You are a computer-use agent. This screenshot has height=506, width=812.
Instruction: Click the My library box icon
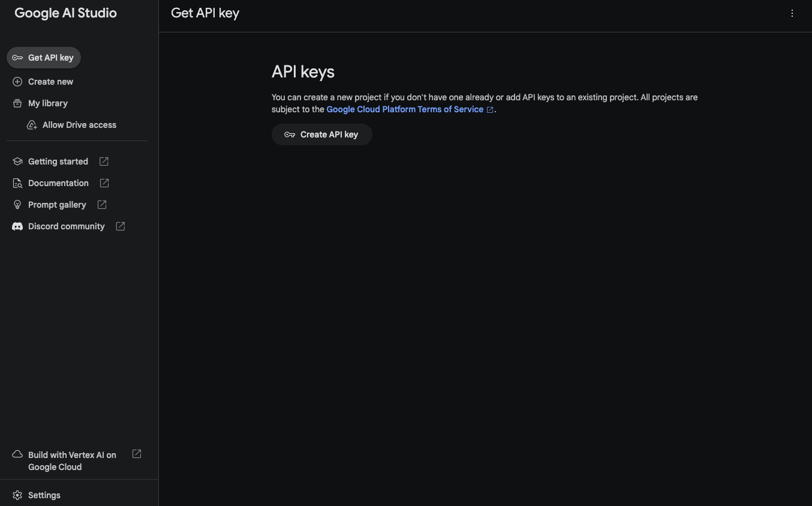[x=17, y=103]
